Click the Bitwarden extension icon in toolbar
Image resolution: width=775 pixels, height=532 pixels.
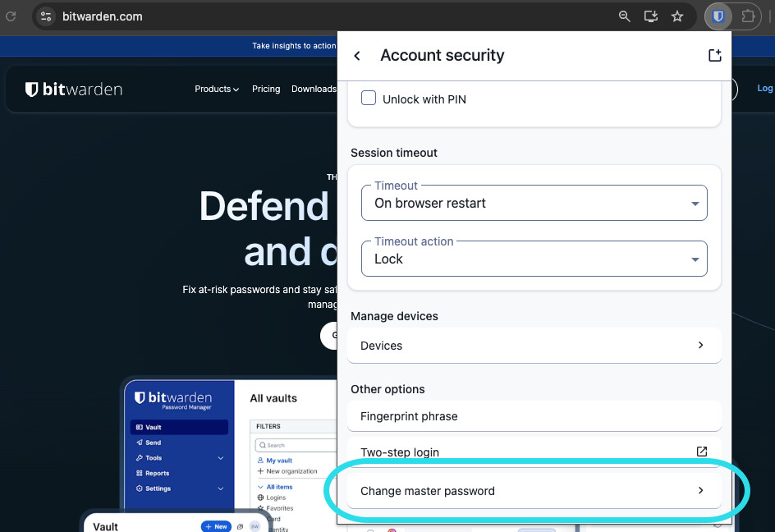coord(718,16)
